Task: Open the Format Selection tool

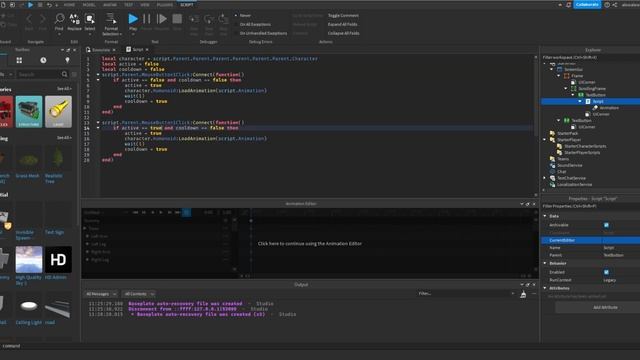Action: (111, 24)
